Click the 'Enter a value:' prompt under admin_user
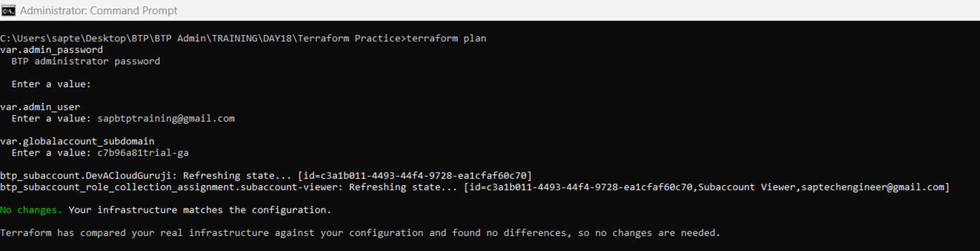The height and width of the screenshot is (251, 980). (52, 118)
